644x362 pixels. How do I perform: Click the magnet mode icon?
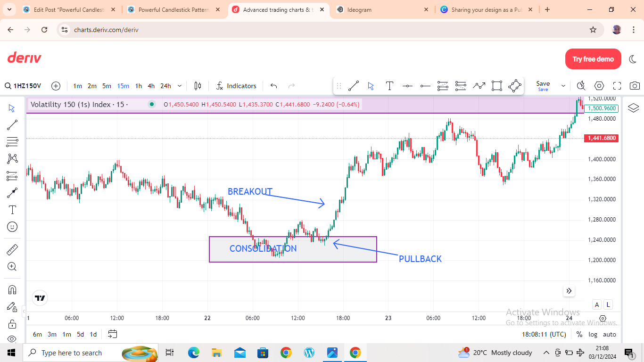(12, 289)
